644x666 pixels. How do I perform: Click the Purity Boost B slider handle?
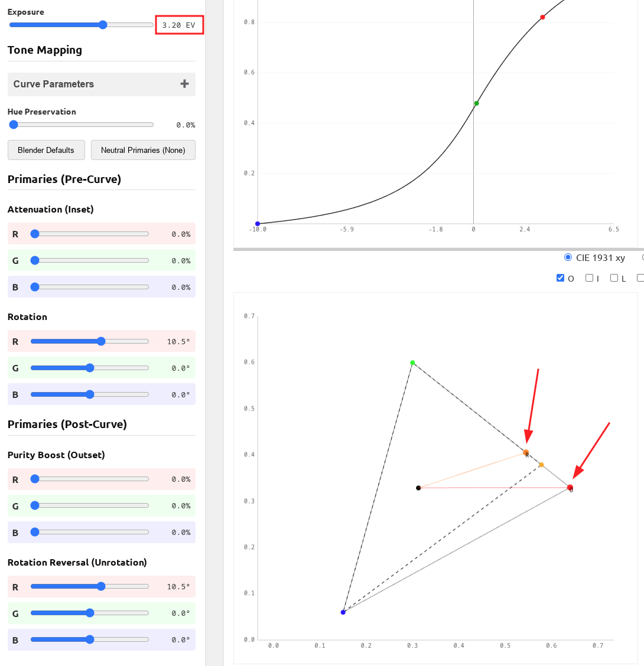(35, 532)
